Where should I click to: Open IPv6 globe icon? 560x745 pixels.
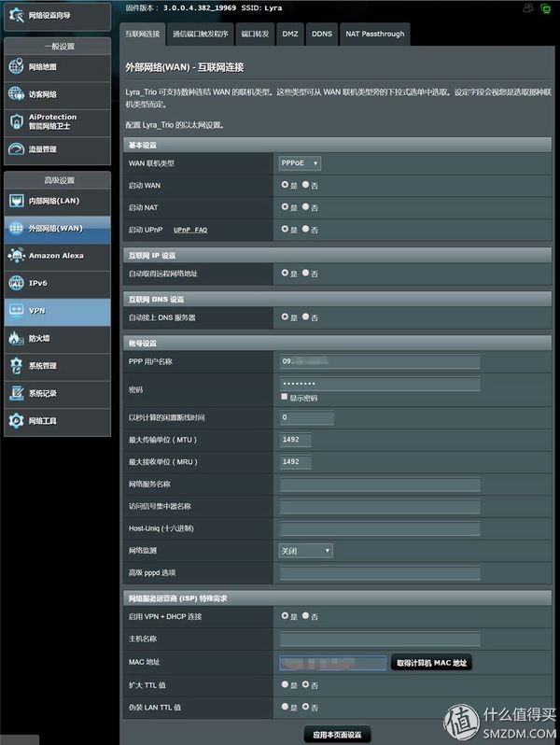click(16, 283)
